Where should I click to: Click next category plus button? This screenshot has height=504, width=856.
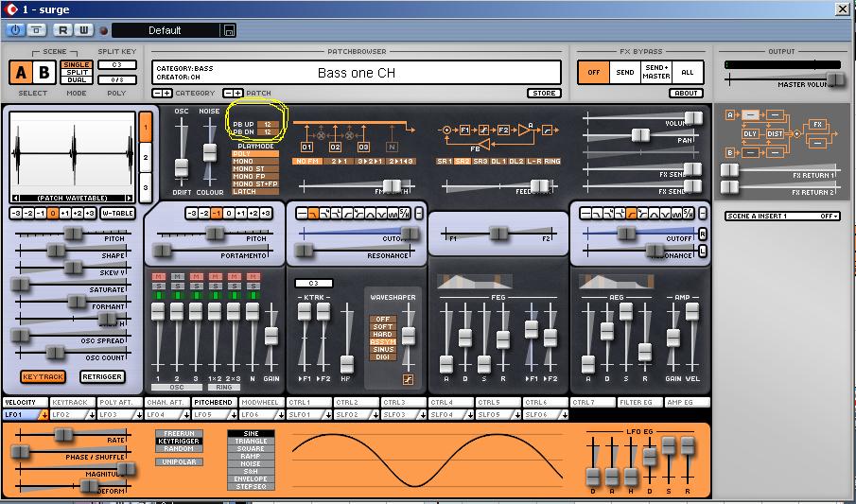tap(167, 94)
